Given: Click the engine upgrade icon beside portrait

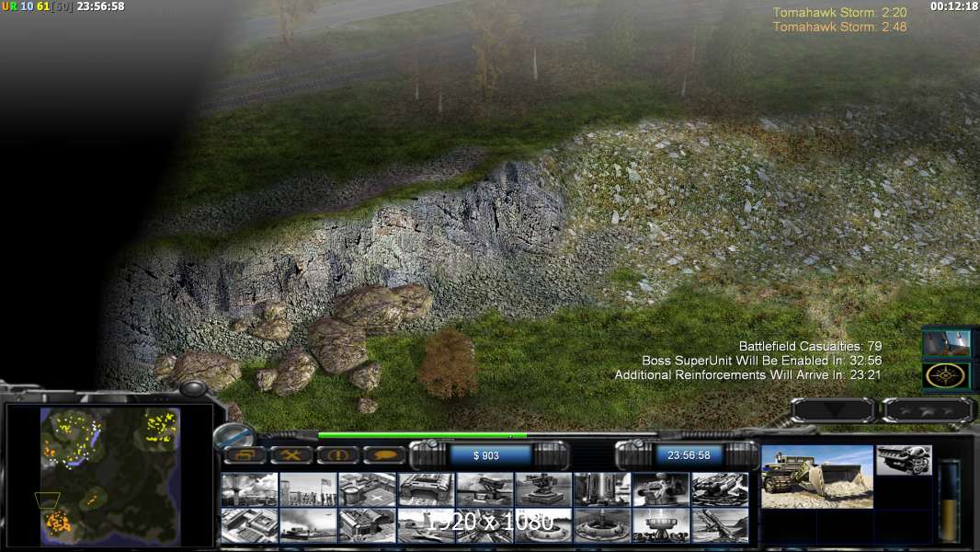Looking at the screenshot, I should point(904,460).
